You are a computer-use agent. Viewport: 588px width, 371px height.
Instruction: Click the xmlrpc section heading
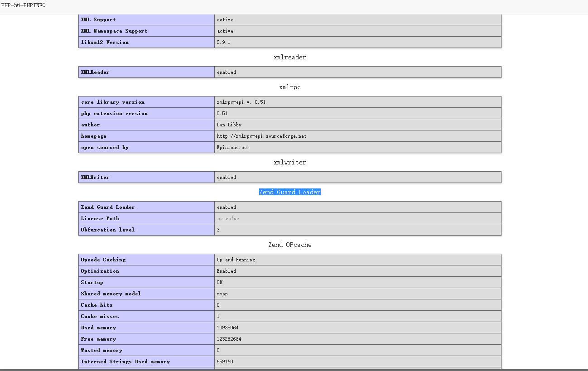pos(290,87)
